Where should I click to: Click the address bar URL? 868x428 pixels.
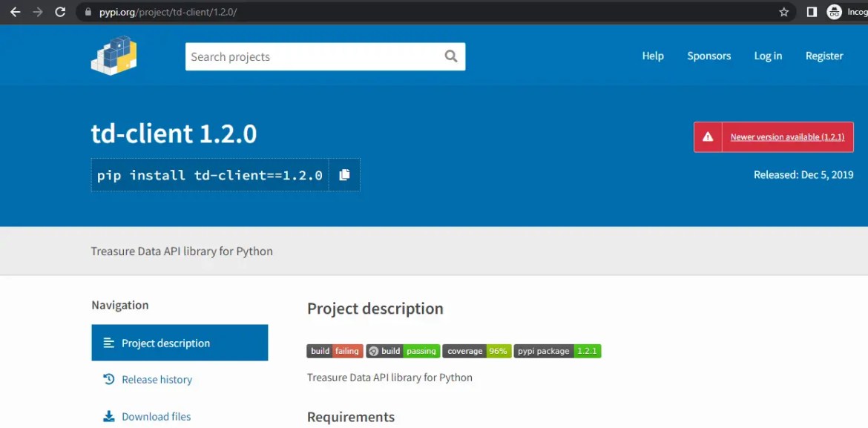point(168,12)
